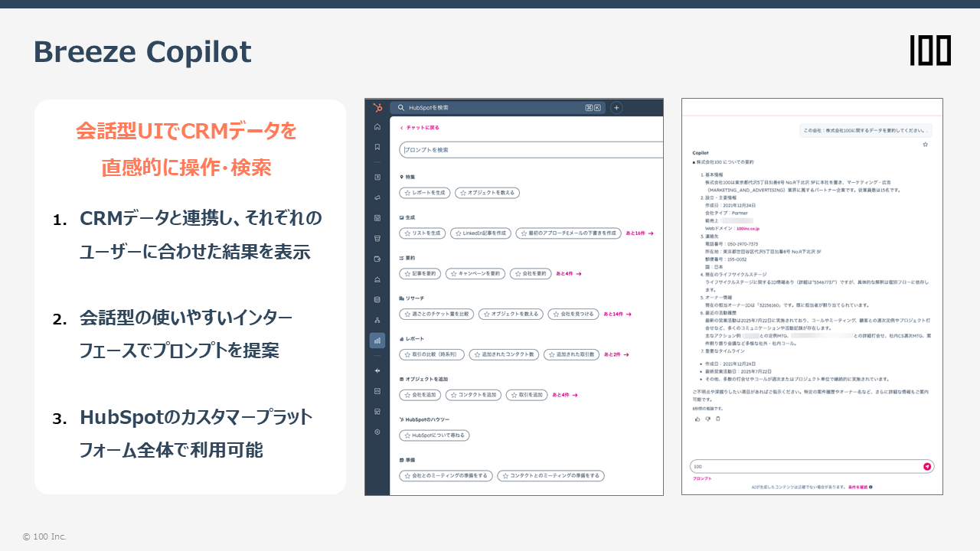Choose the 最初のアプローチEメールの下書きを作成 chip
Screen dimensions: 980x551
567,233
